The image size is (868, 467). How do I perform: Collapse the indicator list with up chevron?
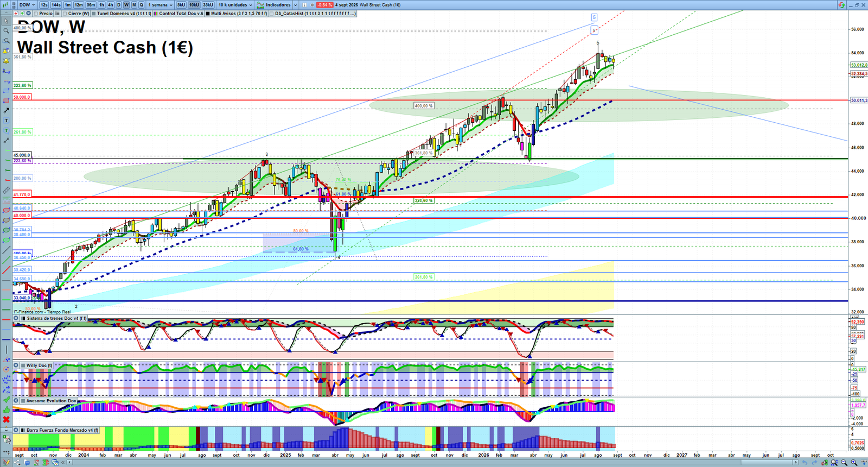pos(7,13)
